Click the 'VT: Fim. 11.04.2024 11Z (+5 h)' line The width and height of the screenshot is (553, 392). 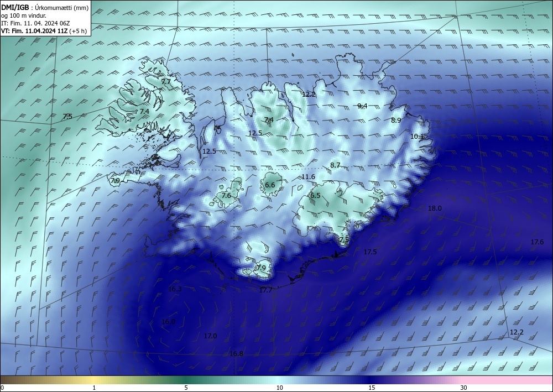[44, 30]
